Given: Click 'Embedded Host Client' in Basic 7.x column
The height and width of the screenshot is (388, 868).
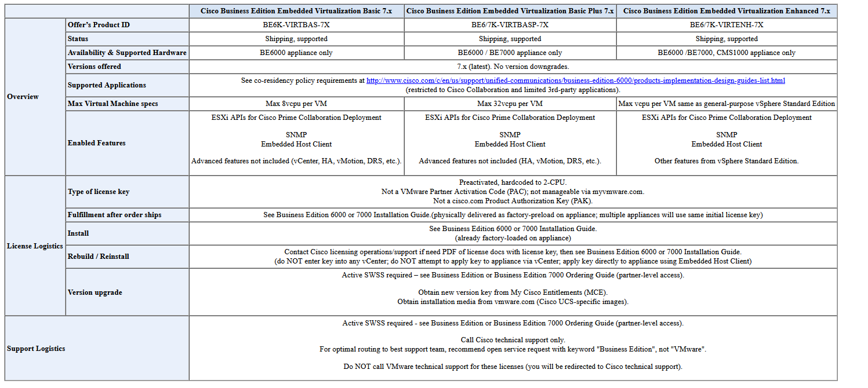Looking at the screenshot, I should click(x=296, y=144).
